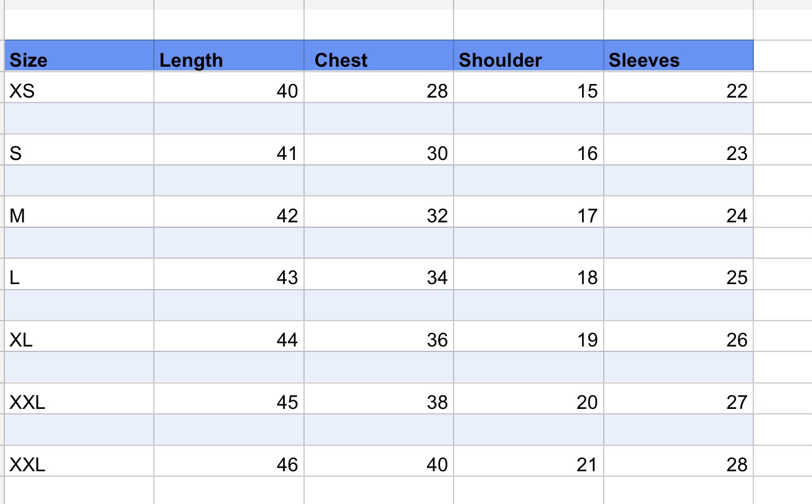812x504 pixels.
Task: Select the Size header cell
Action: 78,56
